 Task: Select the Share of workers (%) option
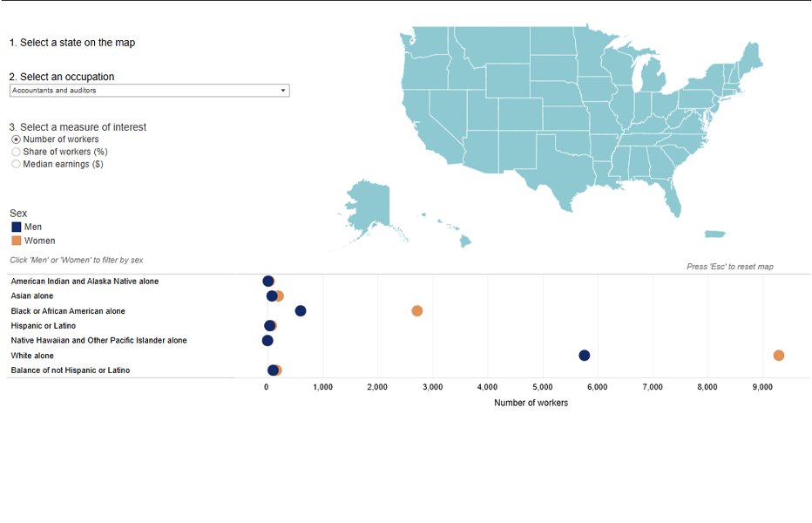pos(16,152)
